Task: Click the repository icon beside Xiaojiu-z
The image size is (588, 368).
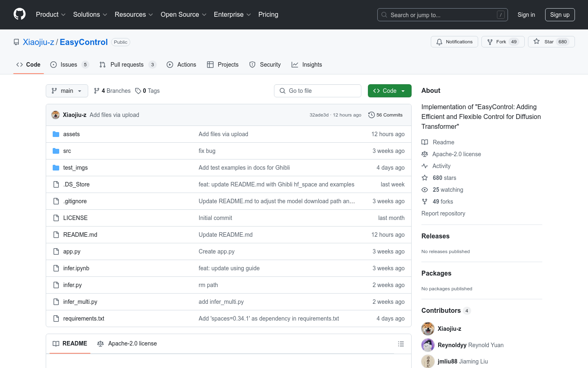Action: click(16, 42)
